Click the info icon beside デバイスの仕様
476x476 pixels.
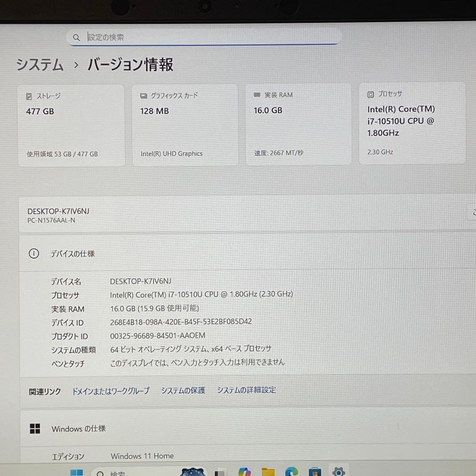(33, 253)
